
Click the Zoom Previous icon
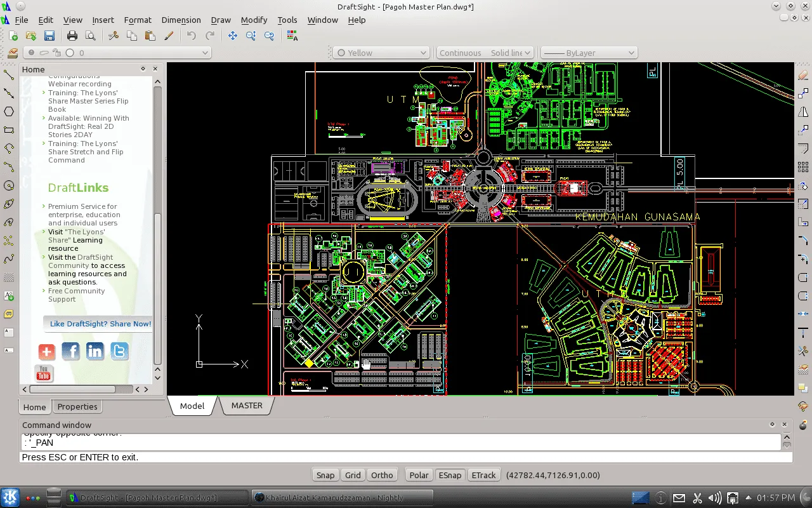(x=269, y=36)
